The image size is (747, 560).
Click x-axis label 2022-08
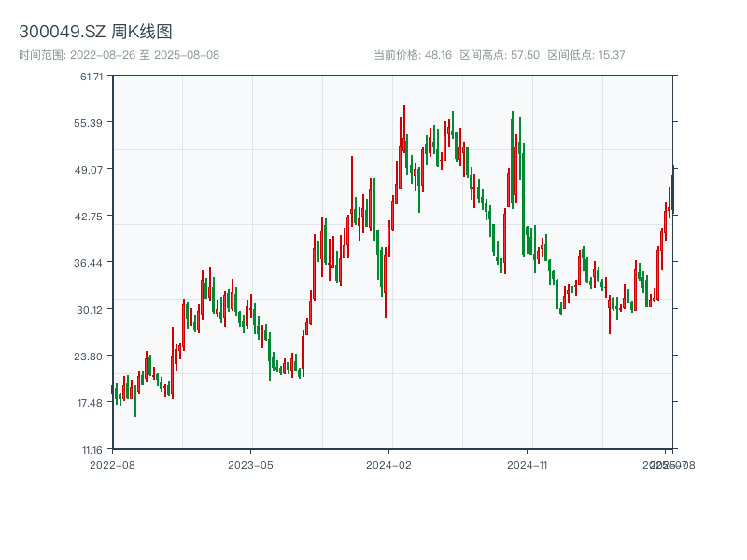(112, 465)
